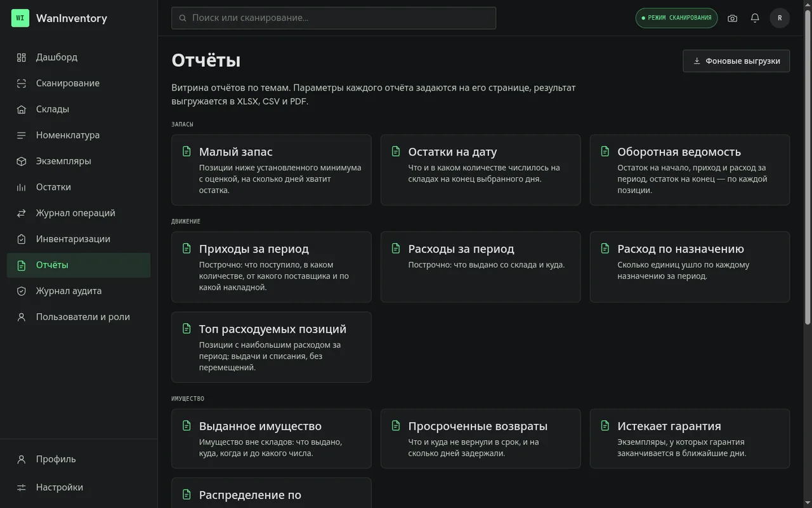Open the Расходы за период report
Screen dimensions: 812x508
click(480, 267)
